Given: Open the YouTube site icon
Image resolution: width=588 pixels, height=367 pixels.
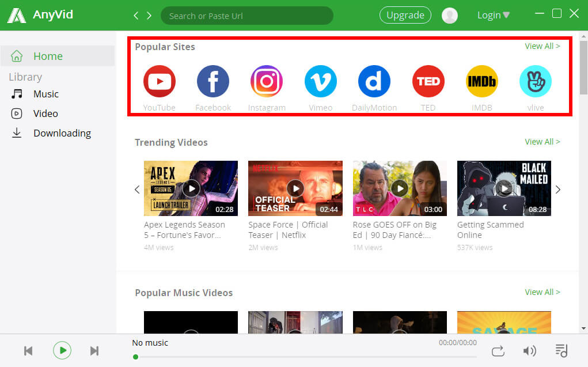Looking at the screenshot, I should click(x=160, y=81).
